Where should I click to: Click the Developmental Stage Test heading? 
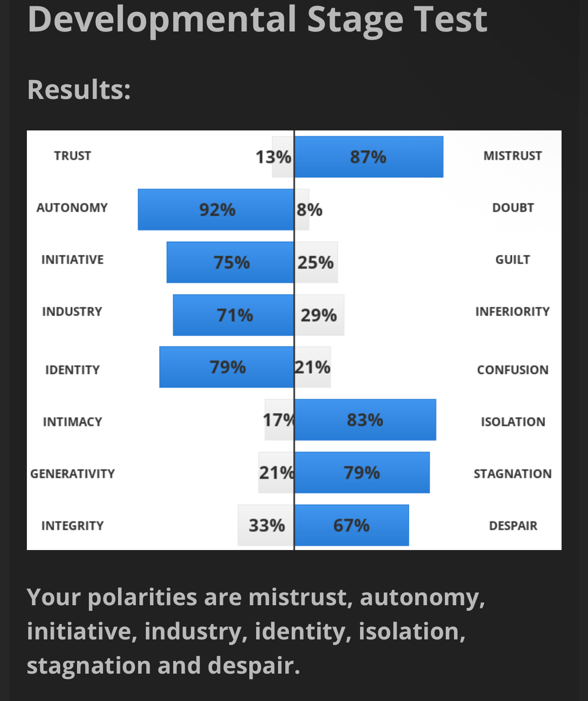(258, 19)
